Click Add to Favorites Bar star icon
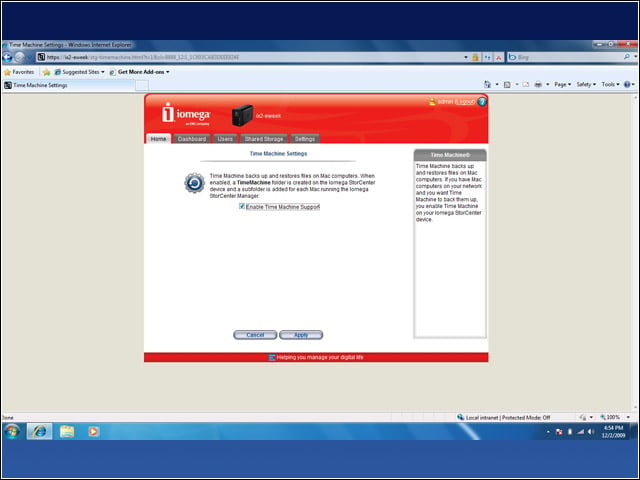This screenshot has height=480, width=640. [47, 72]
